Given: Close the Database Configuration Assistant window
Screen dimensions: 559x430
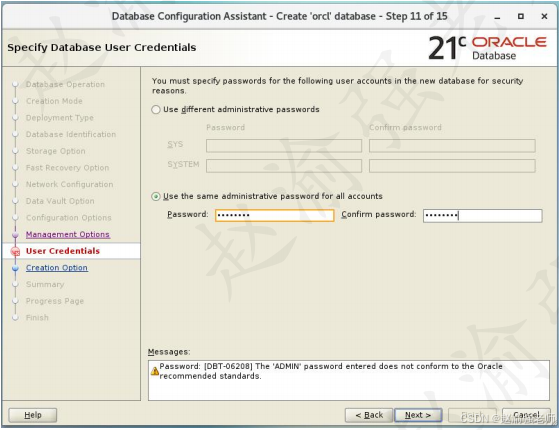Looking at the screenshot, I should pyautogui.click(x=544, y=16).
